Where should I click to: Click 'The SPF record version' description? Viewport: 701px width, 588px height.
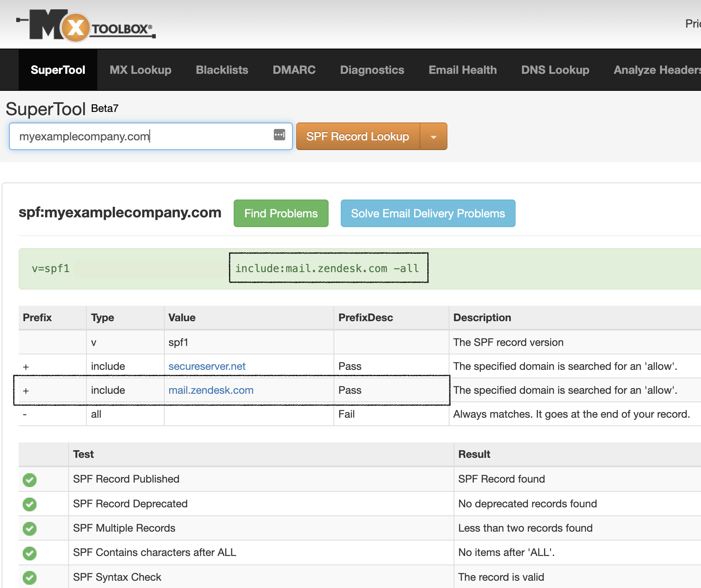coord(508,342)
